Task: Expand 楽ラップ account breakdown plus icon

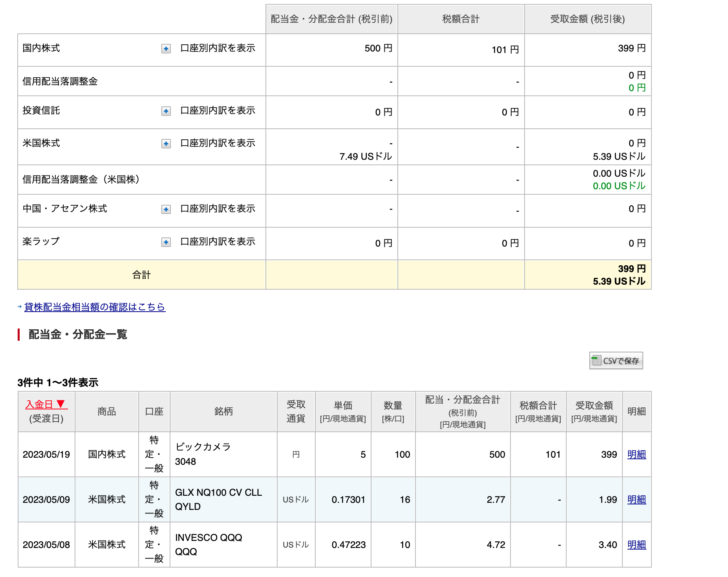Action: 166,242
